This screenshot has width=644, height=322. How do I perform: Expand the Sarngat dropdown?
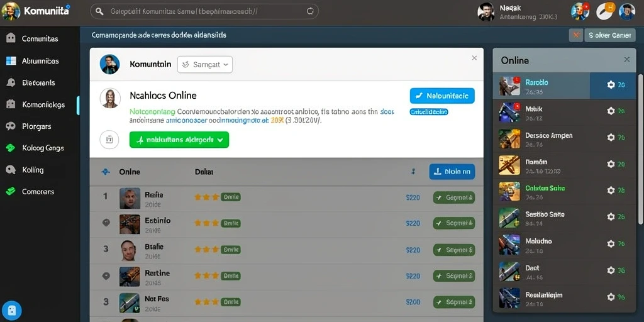205,65
